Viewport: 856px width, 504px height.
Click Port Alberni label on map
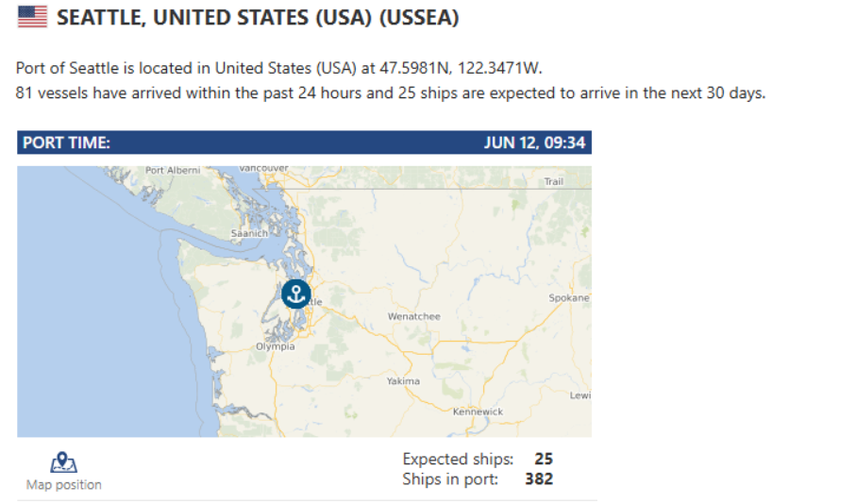tap(173, 171)
